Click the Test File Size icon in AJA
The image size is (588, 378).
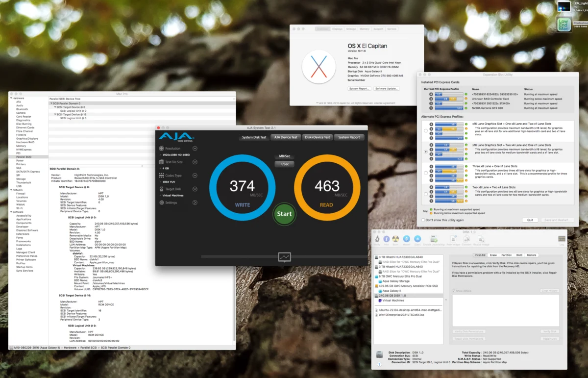[x=161, y=162]
